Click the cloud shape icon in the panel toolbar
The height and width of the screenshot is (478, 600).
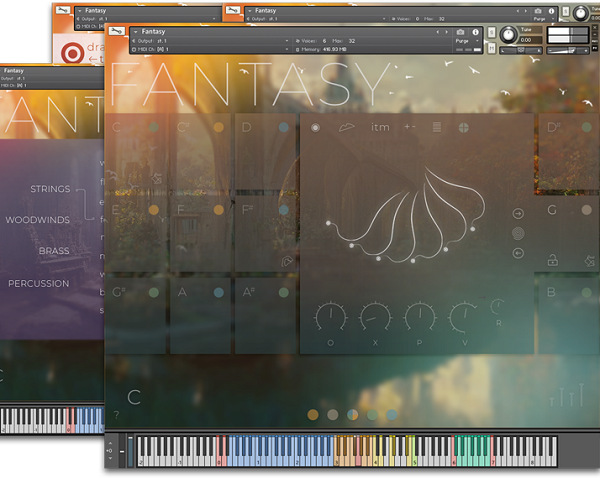point(346,127)
